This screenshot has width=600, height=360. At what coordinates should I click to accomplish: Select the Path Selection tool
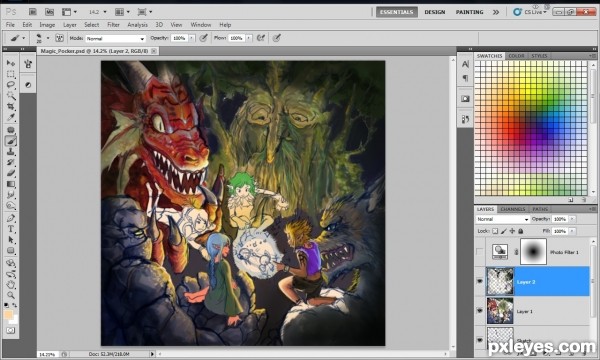pos(11,240)
